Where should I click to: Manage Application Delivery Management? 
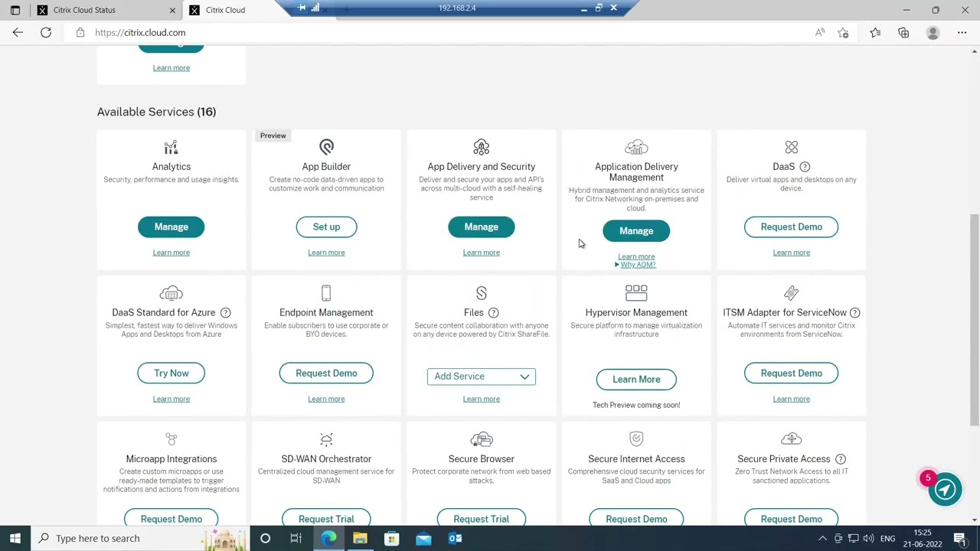pos(636,231)
